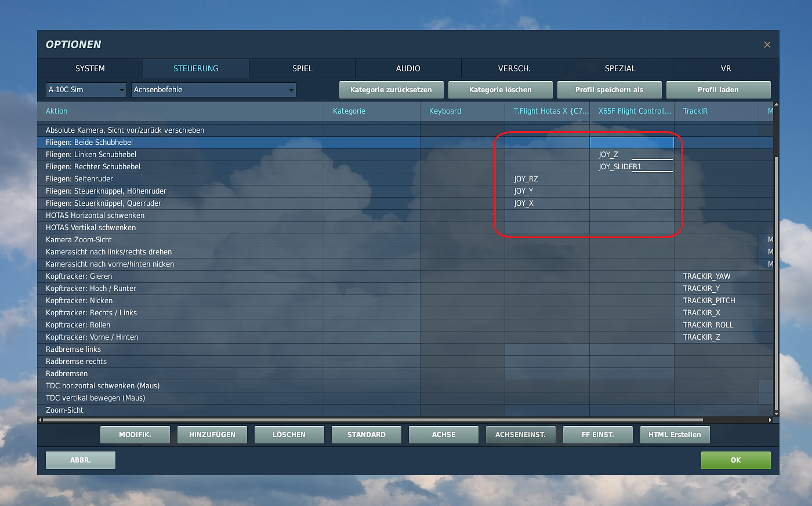812x506 pixels.
Task: Expand the Achsenbefehle category dropdown
Action: (213, 90)
